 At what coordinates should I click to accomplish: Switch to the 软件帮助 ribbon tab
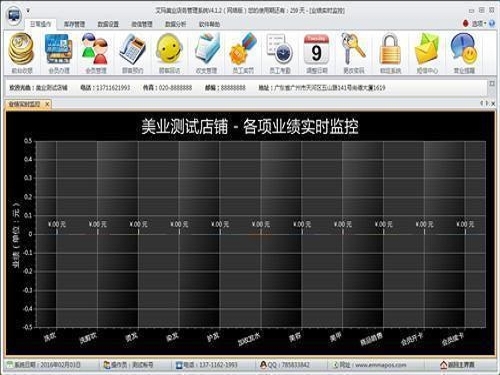(x=209, y=24)
